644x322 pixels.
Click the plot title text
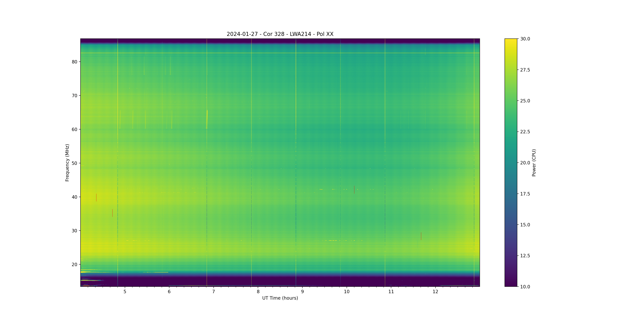[280, 34]
